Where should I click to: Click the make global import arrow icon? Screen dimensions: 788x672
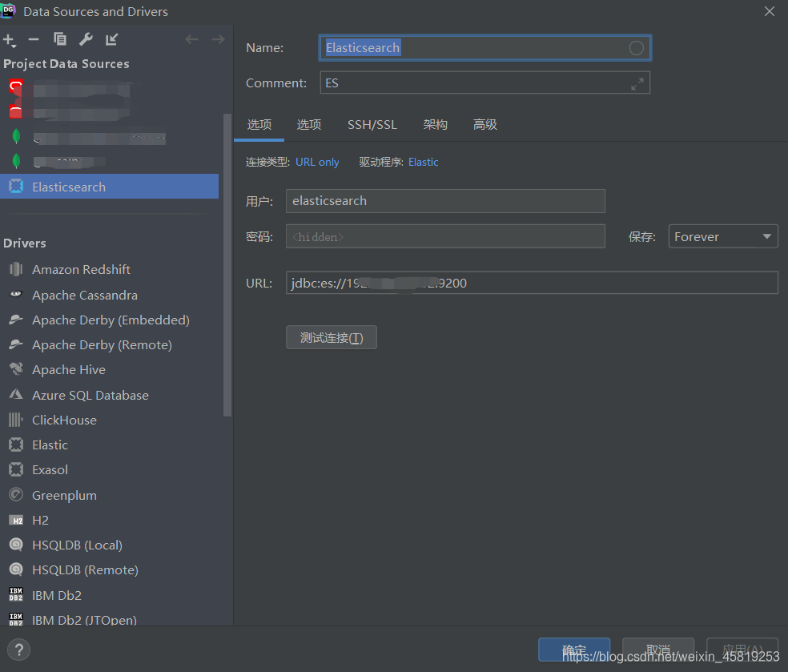(x=111, y=39)
